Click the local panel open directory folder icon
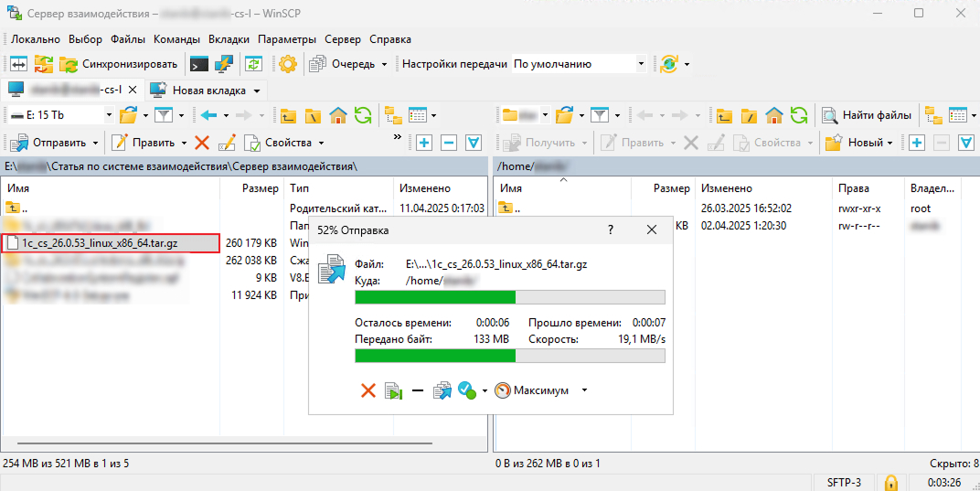This screenshot has height=491, width=980. 128,115
